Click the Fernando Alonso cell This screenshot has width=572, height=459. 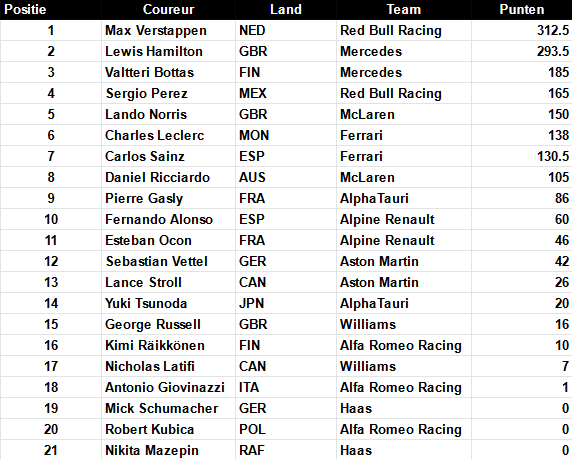pyautogui.click(x=169, y=219)
